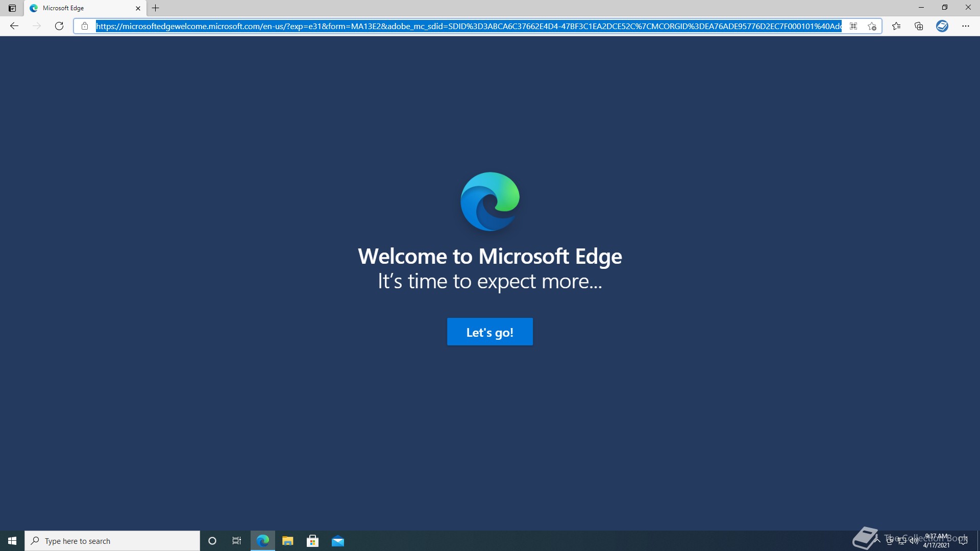The height and width of the screenshot is (551, 980).
Task: Restore down the Edge window
Action: 945,8
